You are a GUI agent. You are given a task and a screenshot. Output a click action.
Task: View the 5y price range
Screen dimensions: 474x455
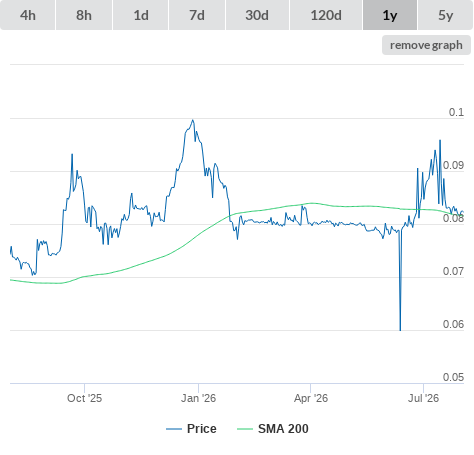445,15
